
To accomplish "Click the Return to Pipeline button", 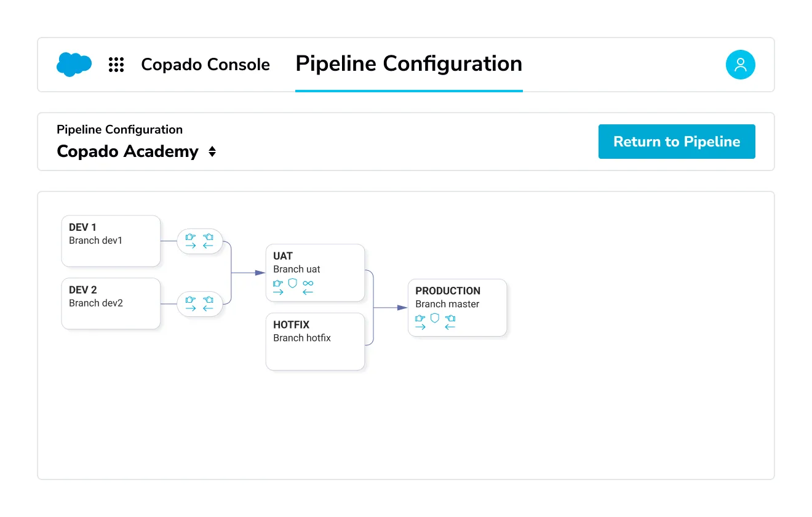I will pyautogui.click(x=677, y=142).
